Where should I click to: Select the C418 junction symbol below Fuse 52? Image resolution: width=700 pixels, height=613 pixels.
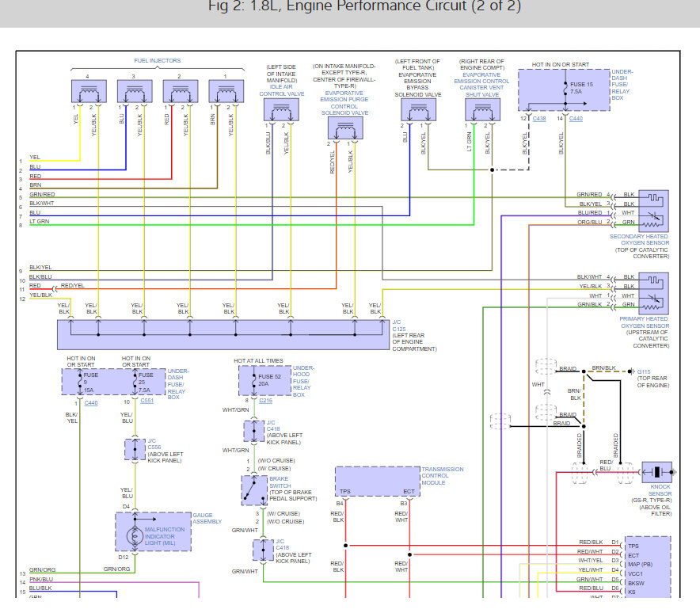pyautogui.click(x=254, y=432)
